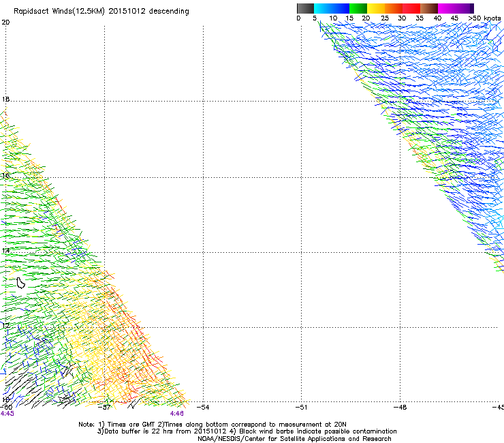Click the legend value '15'
The height and width of the screenshot is (443, 504).
[349, 18]
